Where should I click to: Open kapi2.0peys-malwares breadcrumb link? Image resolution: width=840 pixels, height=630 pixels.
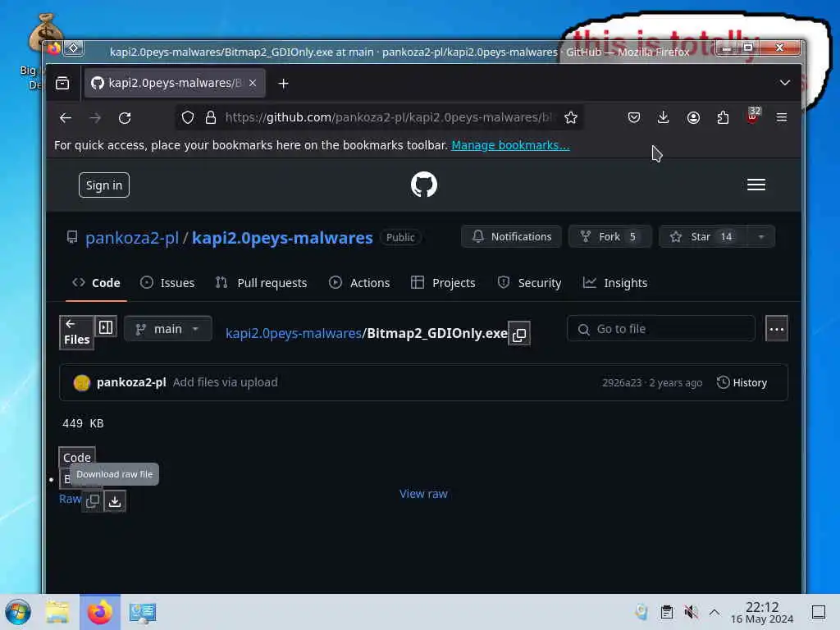pyautogui.click(x=294, y=333)
